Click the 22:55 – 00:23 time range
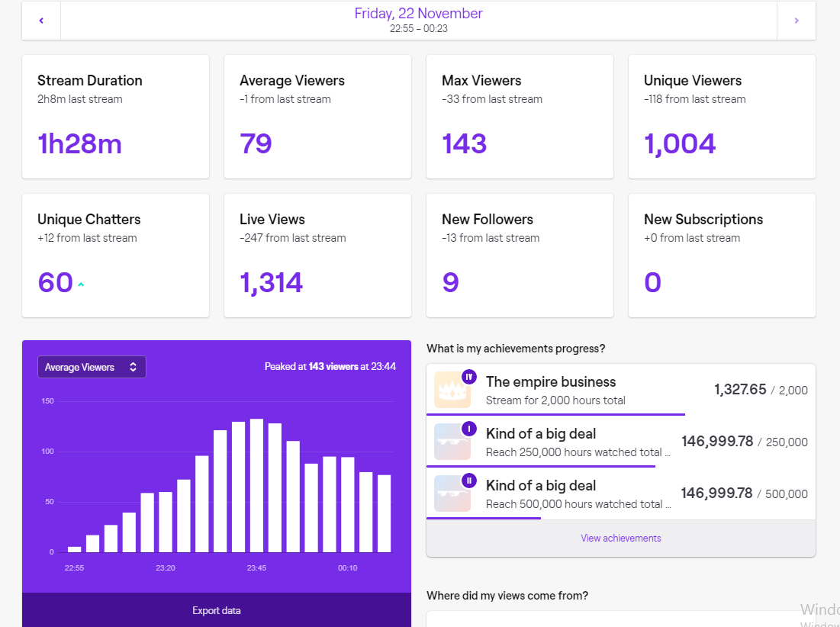This screenshot has width=840, height=627. pyautogui.click(x=418, y=28)
